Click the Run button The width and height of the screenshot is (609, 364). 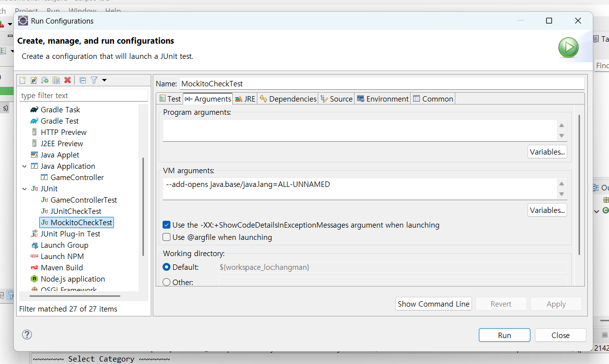504,335
